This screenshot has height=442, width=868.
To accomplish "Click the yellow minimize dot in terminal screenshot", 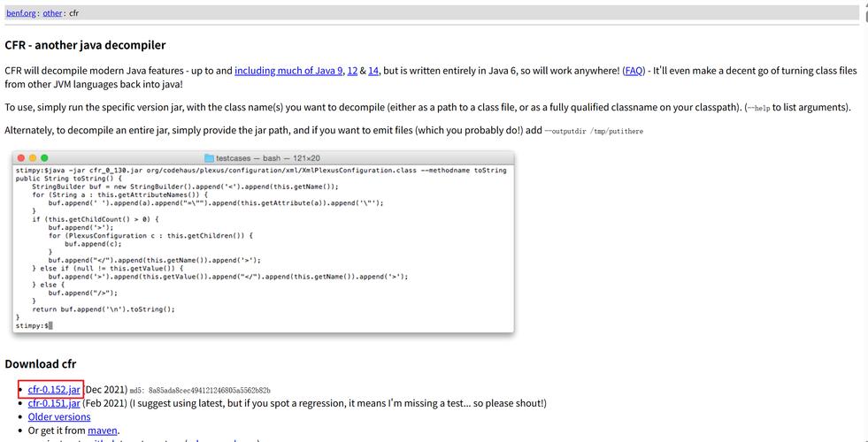I will coord(33,158).
